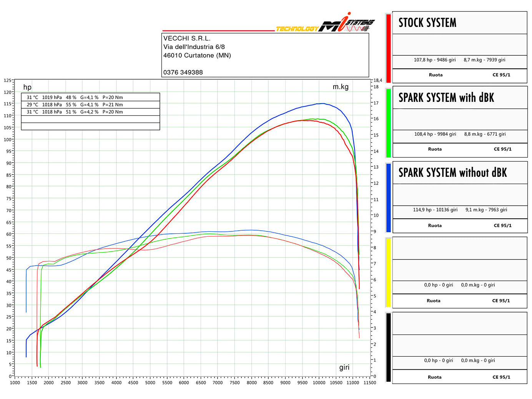
Task: Click the TECHNOLOGY wordmark near the logo
Action: pyautogui.click(x=298, y=28)
